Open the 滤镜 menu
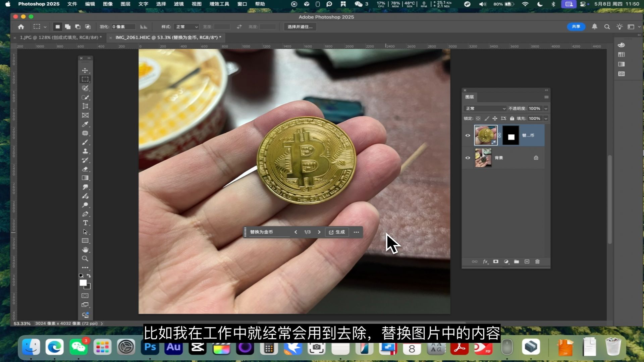Screen dimensions: 644x362 tap(179, 4)
